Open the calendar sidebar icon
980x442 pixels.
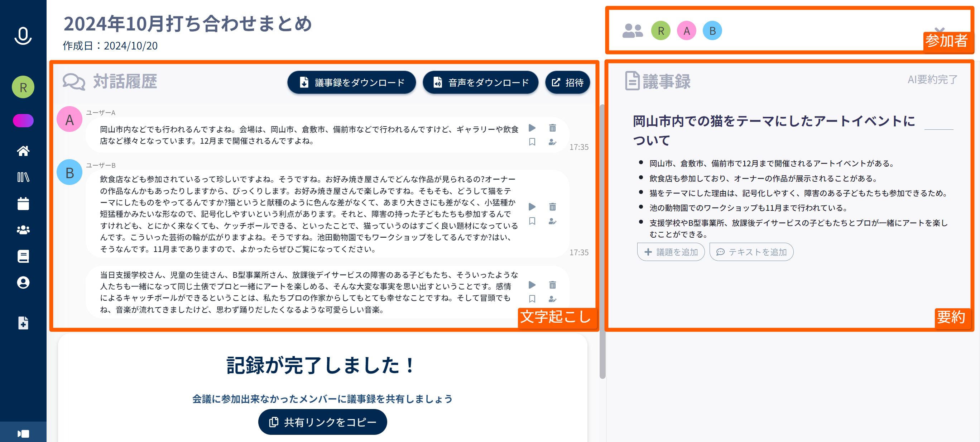pyautogui.click(x=23, y=204)
